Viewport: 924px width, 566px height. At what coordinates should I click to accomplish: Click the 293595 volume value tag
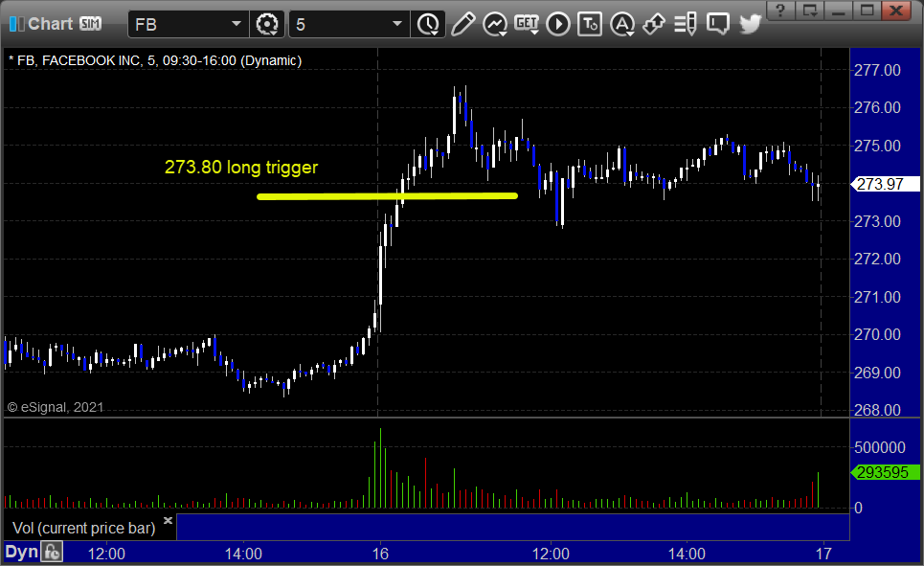[x=885, y=472]
